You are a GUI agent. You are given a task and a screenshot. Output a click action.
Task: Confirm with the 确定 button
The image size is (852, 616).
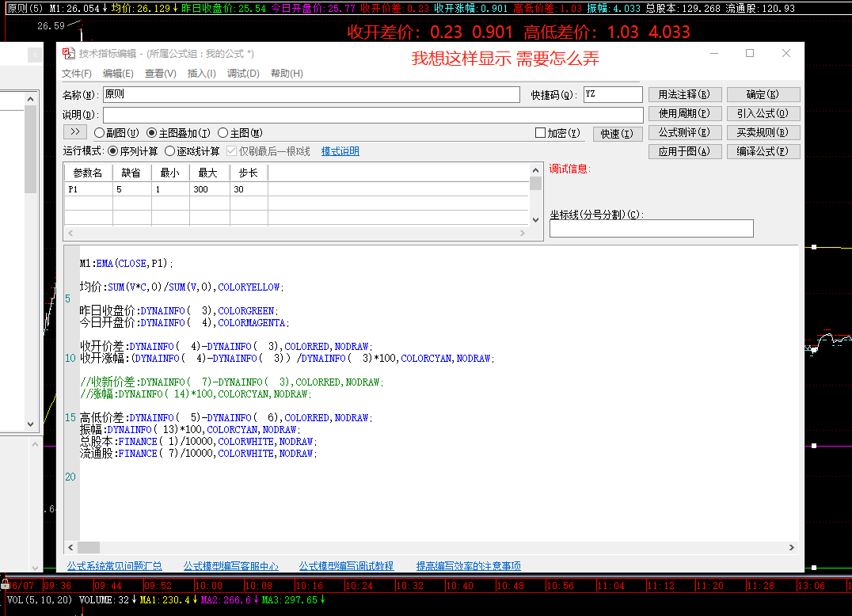point(763,94)
